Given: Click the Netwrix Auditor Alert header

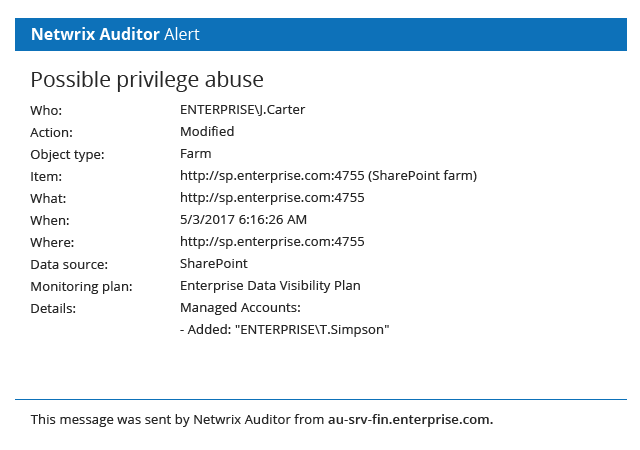Looking at the screenshot, I should (115, 34).
